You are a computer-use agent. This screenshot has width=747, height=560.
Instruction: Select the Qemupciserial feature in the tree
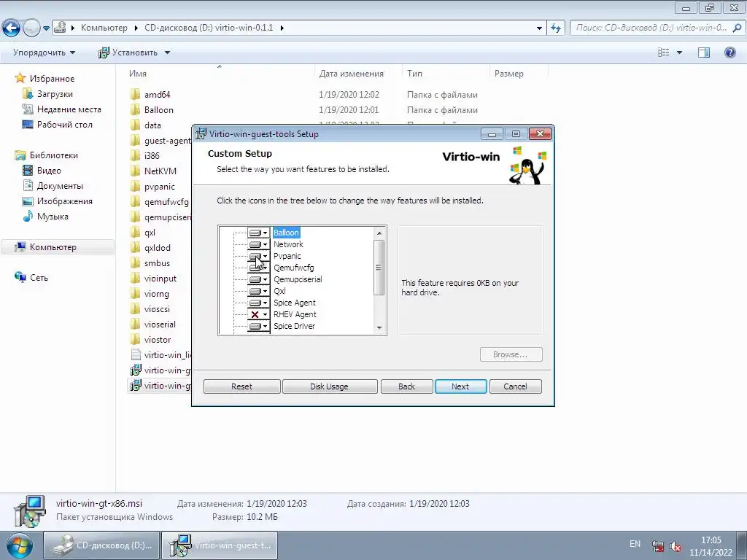pos(298,279)
